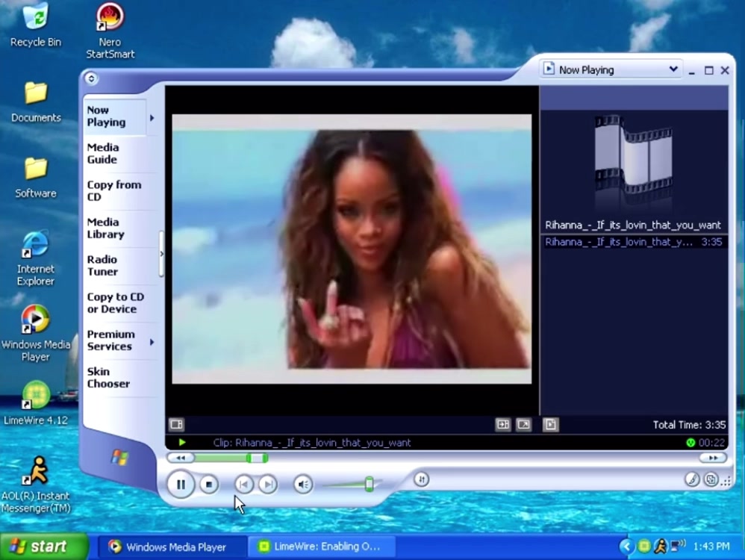
Task: Select Windows Media Player taskbar button
Action: [172, 547]
